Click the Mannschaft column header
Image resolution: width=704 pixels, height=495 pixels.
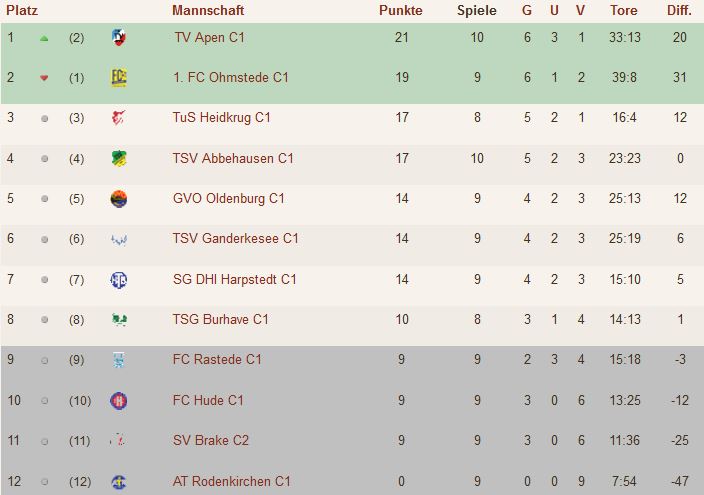208,11
